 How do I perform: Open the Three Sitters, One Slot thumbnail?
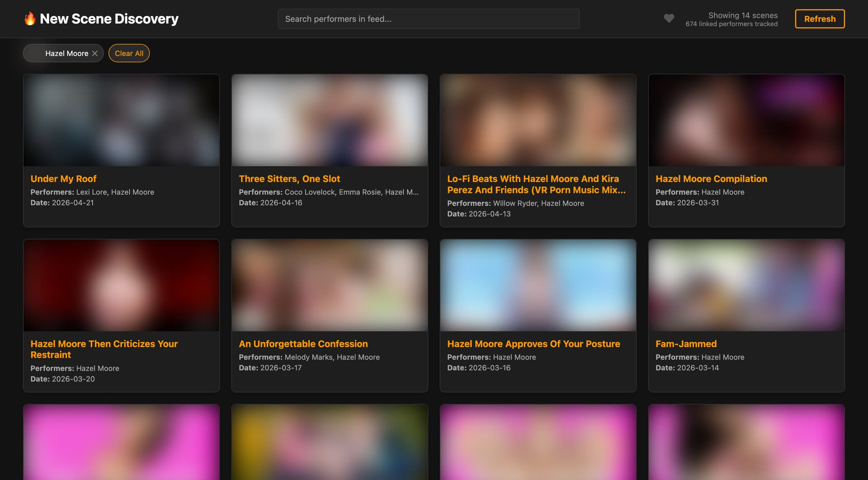coord(330,120)
